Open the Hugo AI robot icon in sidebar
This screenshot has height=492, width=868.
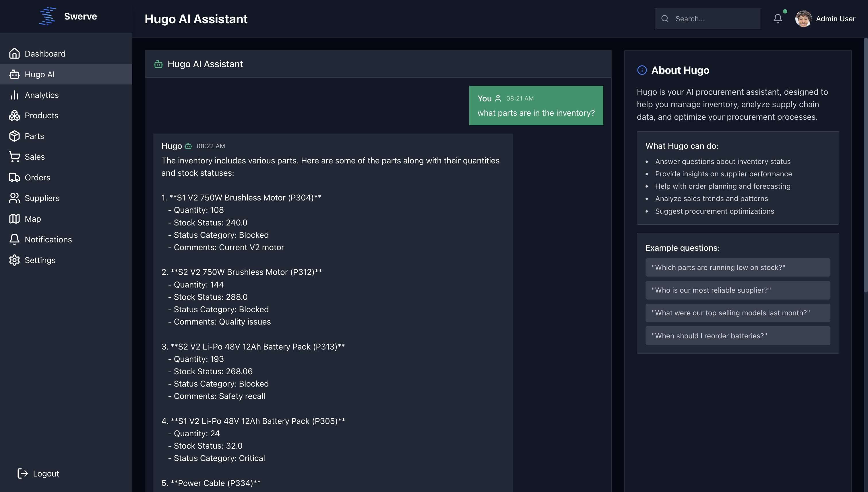[14, 74]
